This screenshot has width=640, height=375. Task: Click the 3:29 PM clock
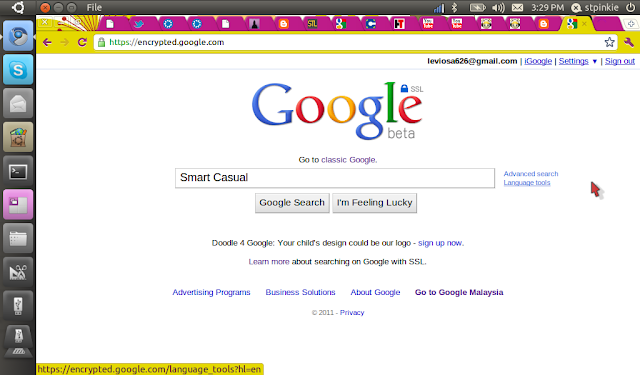tap(547, 8)
